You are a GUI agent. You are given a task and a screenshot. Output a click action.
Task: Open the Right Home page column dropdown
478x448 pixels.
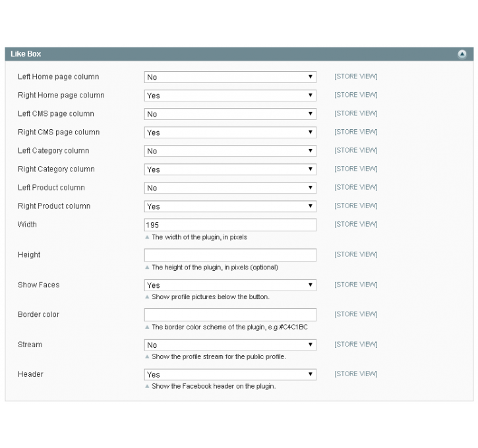(230, 96)
